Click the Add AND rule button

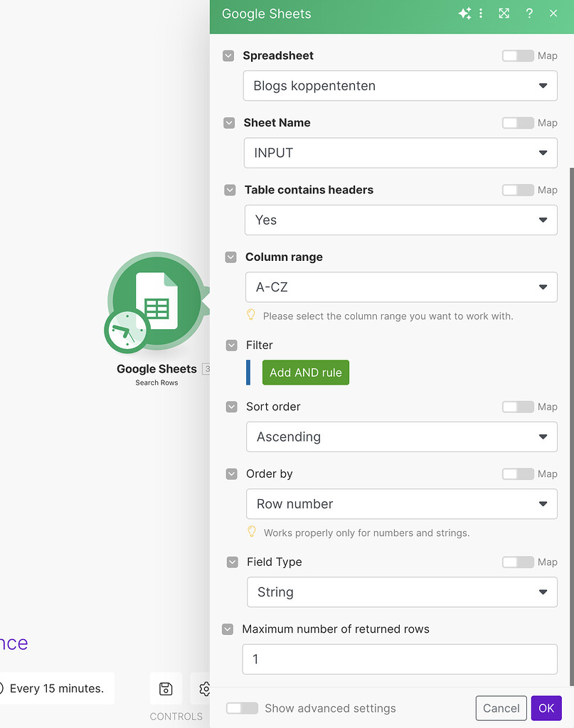pos(305,372)
